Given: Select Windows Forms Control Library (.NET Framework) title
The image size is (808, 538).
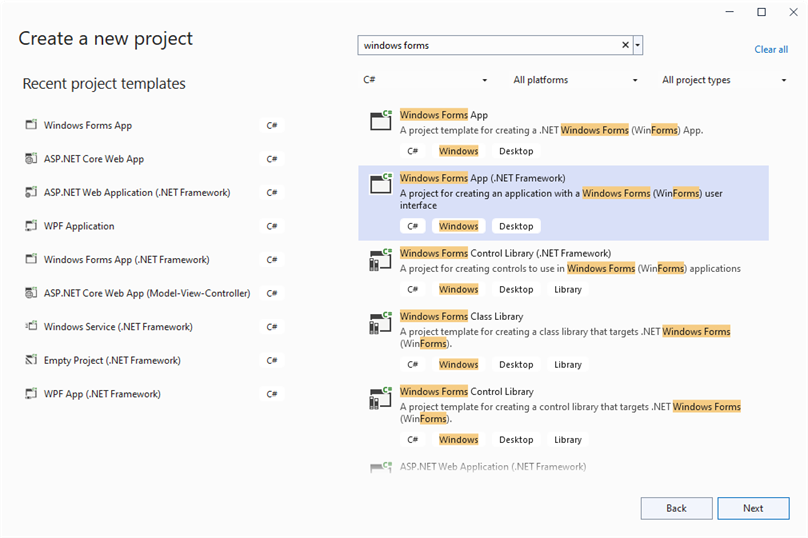Looking at the screenshot, I should tap(506, 254).
